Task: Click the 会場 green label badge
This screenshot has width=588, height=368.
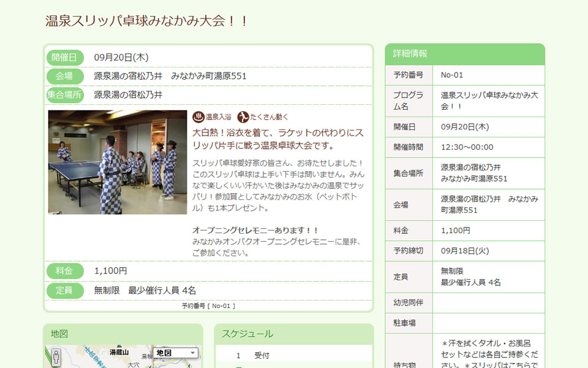Action: coord(64,76)
